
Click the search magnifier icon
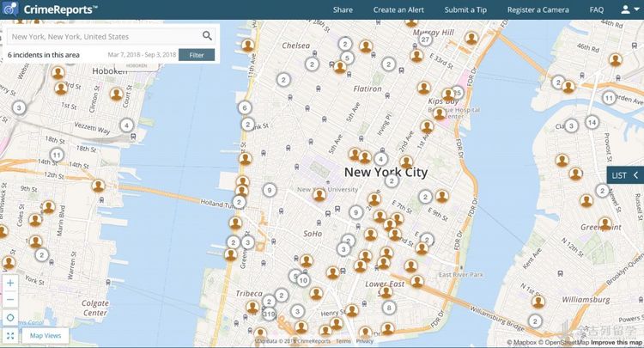(x=207, y=36)
